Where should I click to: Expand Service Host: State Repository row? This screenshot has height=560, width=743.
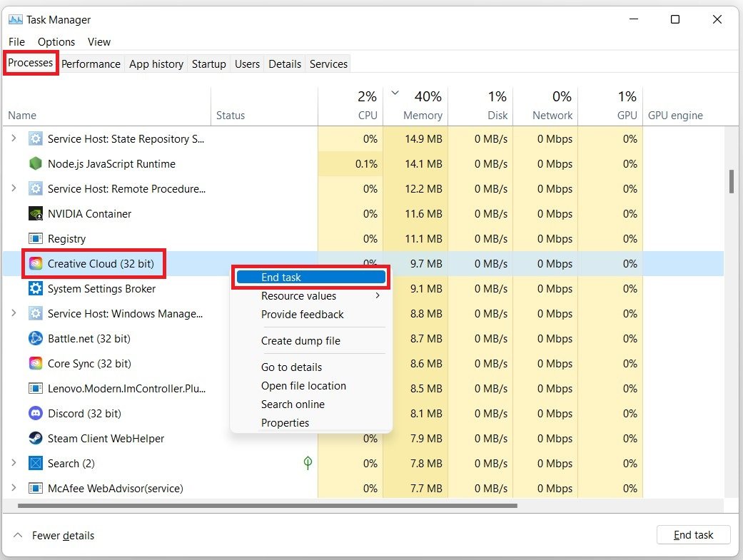click(x=14, y=138)
